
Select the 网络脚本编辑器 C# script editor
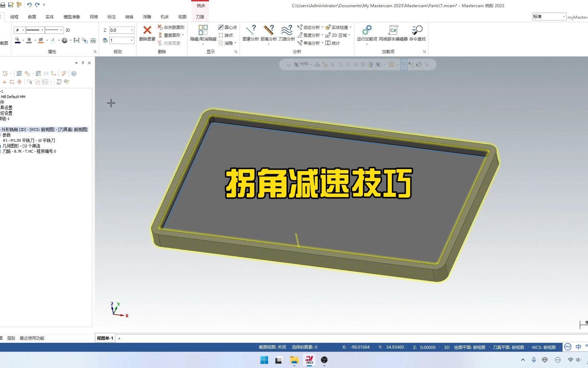(393, 33)
